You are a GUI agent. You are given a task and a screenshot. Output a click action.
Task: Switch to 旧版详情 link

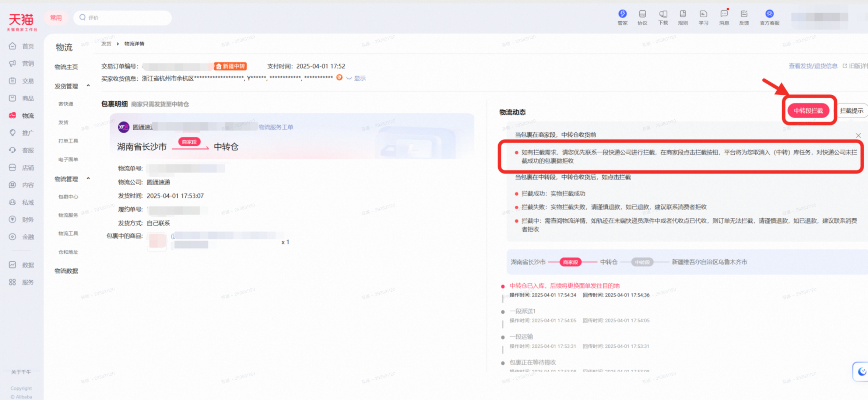[x=856, y=66]
